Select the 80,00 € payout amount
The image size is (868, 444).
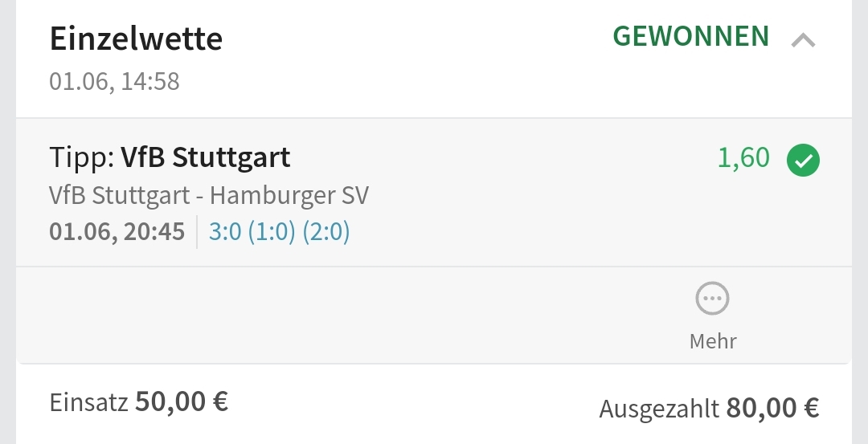(x=772, y=408)
